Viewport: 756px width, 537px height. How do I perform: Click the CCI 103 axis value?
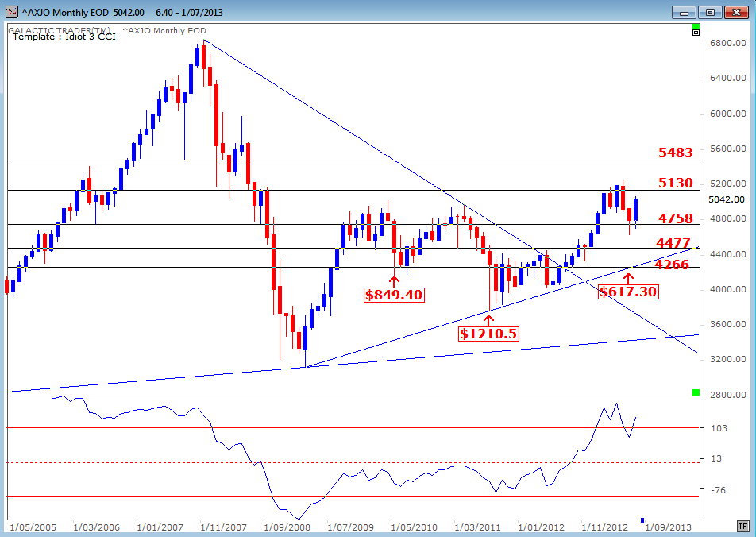click(x=719, y=428)
